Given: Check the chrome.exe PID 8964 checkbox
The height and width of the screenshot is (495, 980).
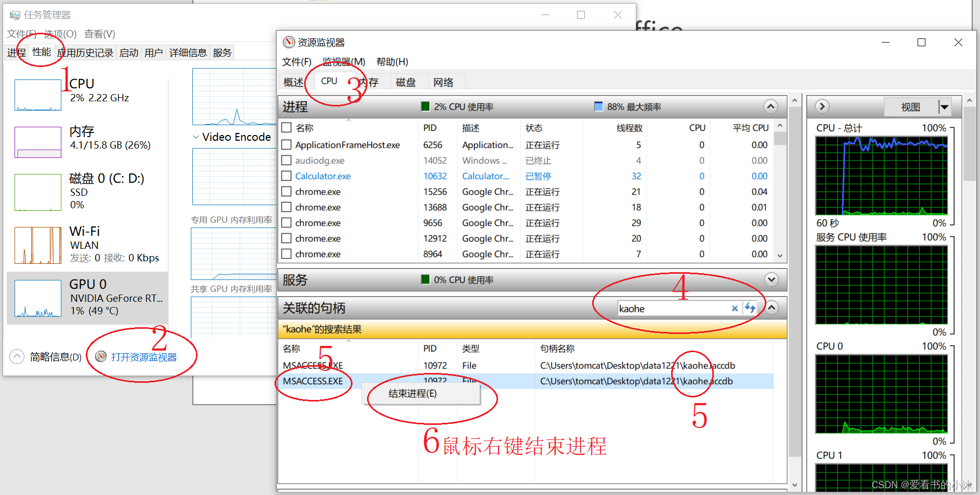Looking at the screenshot, I should 286,253.
